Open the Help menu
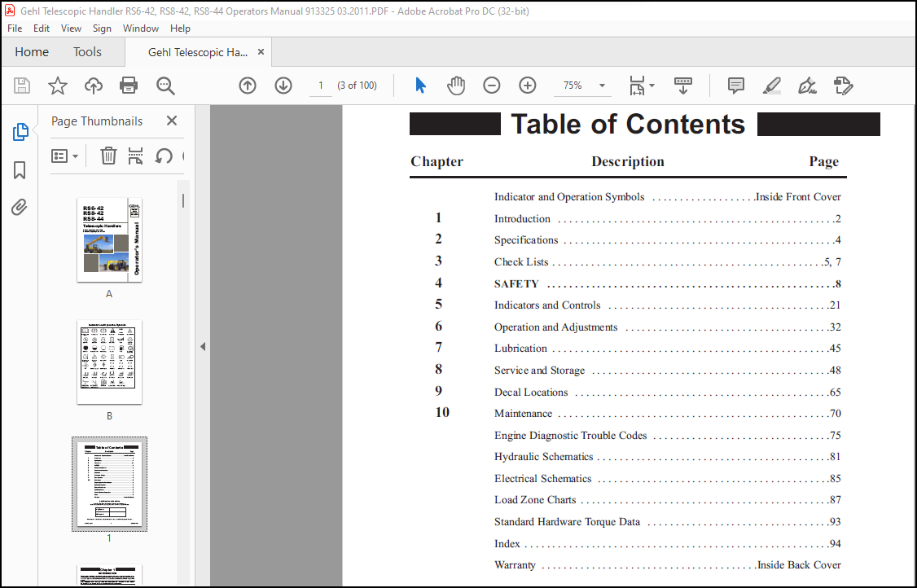This screenshot has height=588, width=917. pyautogui.click(x=180, y=28)
